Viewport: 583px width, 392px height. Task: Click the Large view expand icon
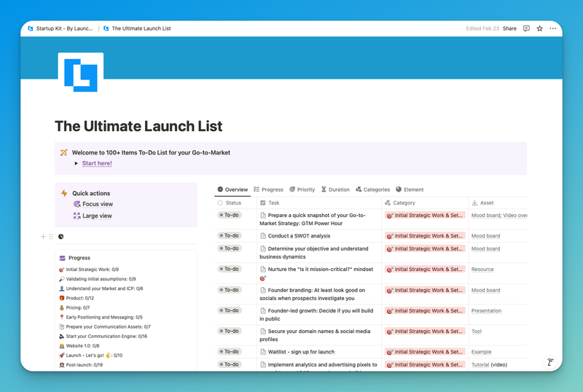point(77,216)
